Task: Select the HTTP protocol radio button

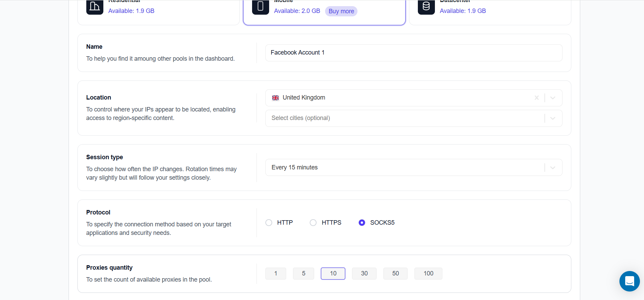Action: click(x=269, y=223)
